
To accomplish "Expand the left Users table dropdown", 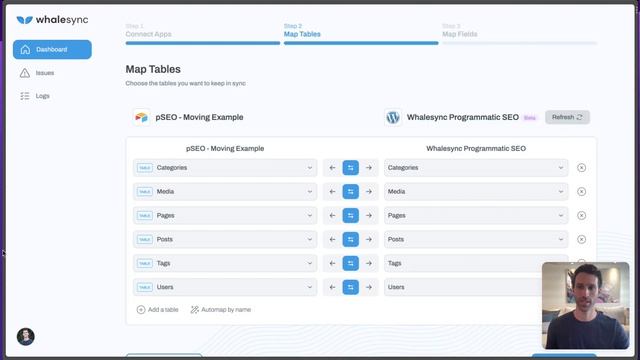I will tap(225, 287).
